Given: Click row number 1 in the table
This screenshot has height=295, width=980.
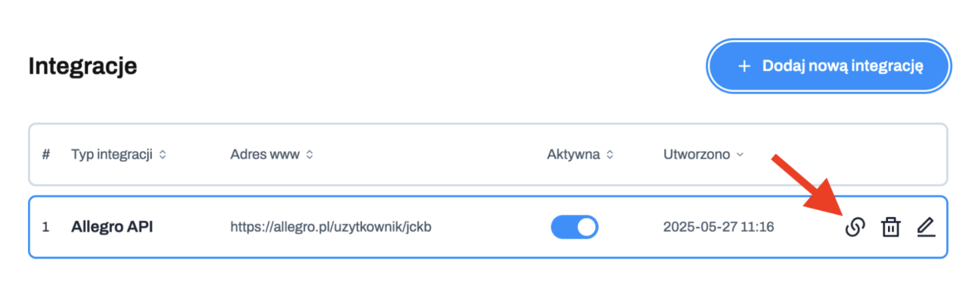Looking at the screenshot, I should [x=45, y=227].
